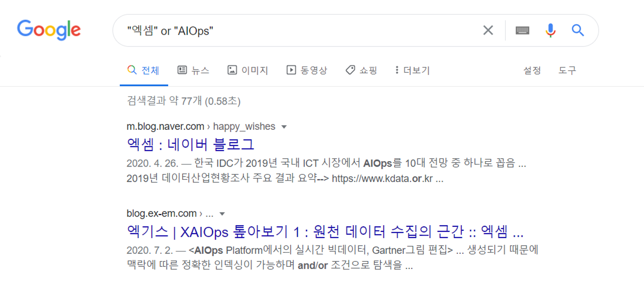
Task: Click the tag icon beside 쇼핑
Action: [350, 70]
